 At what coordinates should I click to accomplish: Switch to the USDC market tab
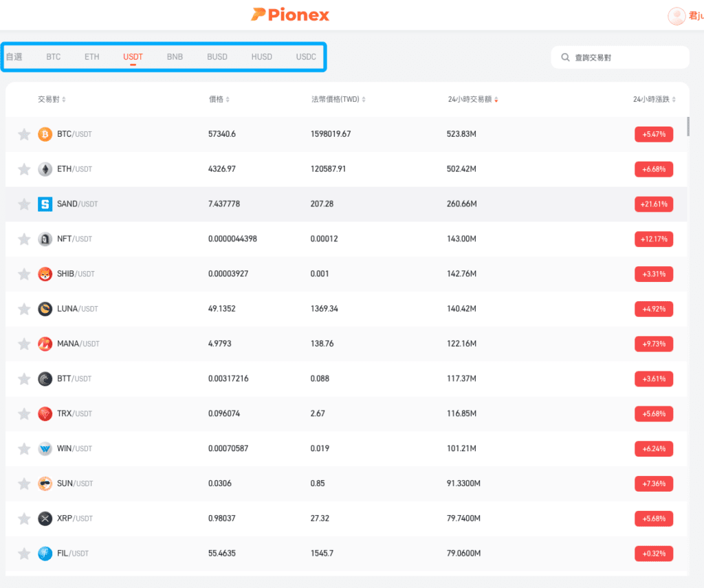click(306, 56)
